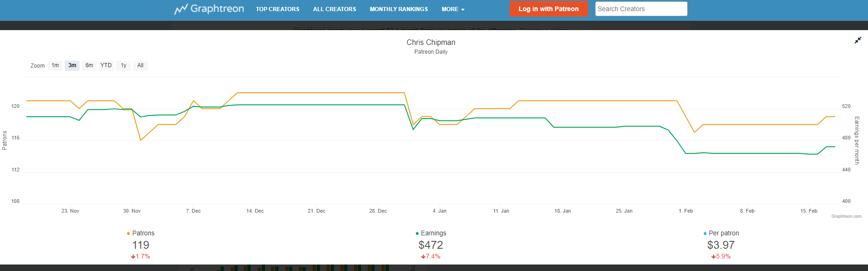Set chart zoom to YTD
Image resolution: width=868 pixels, height=271 pixels.
[106, 65]
